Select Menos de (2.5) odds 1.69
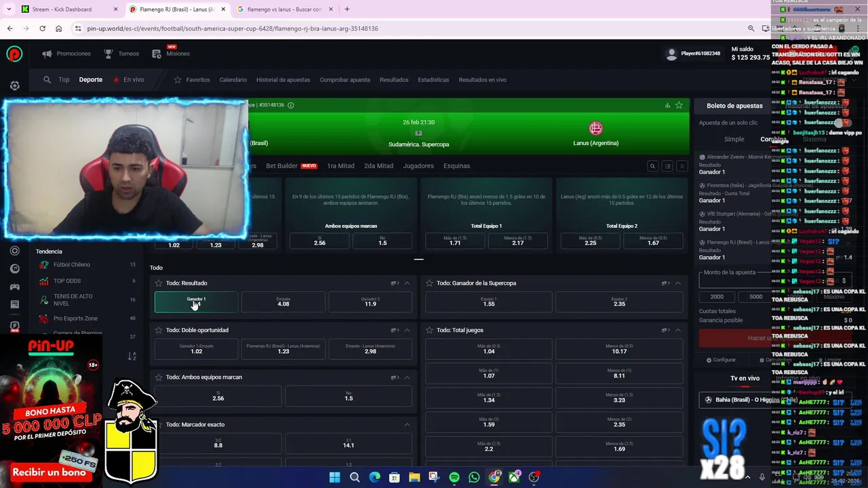The height and width of the screenshot is (488, 868). tap(619, 447)
